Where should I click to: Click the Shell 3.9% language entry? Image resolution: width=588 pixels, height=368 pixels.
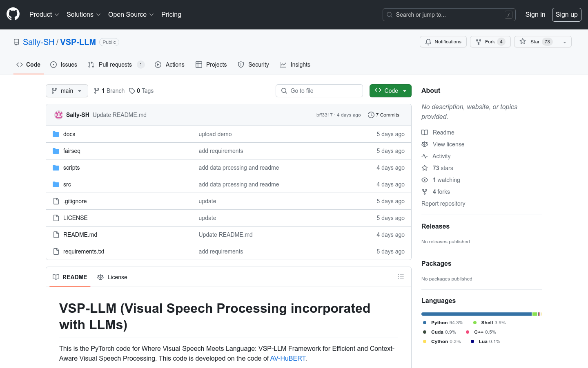pos(489,323)
